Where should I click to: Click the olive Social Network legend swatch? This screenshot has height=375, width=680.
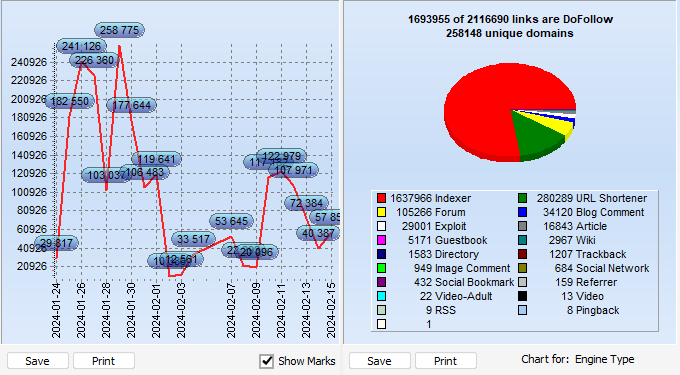(523, 268)
